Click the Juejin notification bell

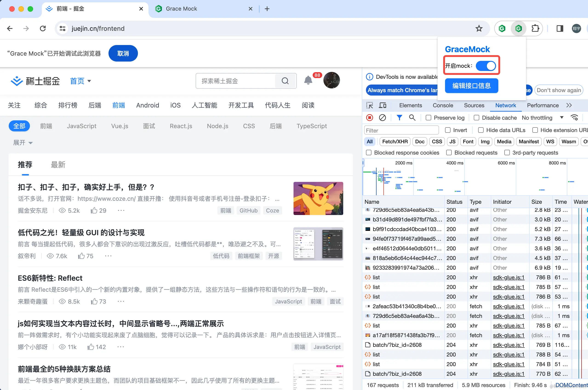[308, 80]
